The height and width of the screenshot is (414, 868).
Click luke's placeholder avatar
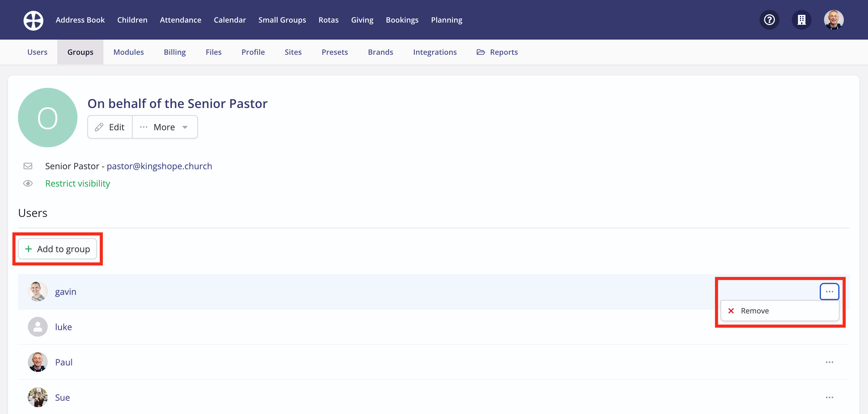click(x=37, y=327)
